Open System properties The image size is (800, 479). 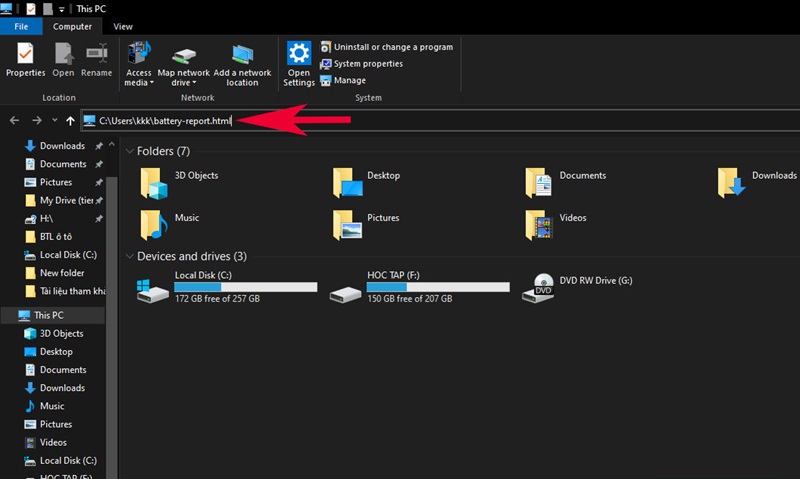(361, 64)
